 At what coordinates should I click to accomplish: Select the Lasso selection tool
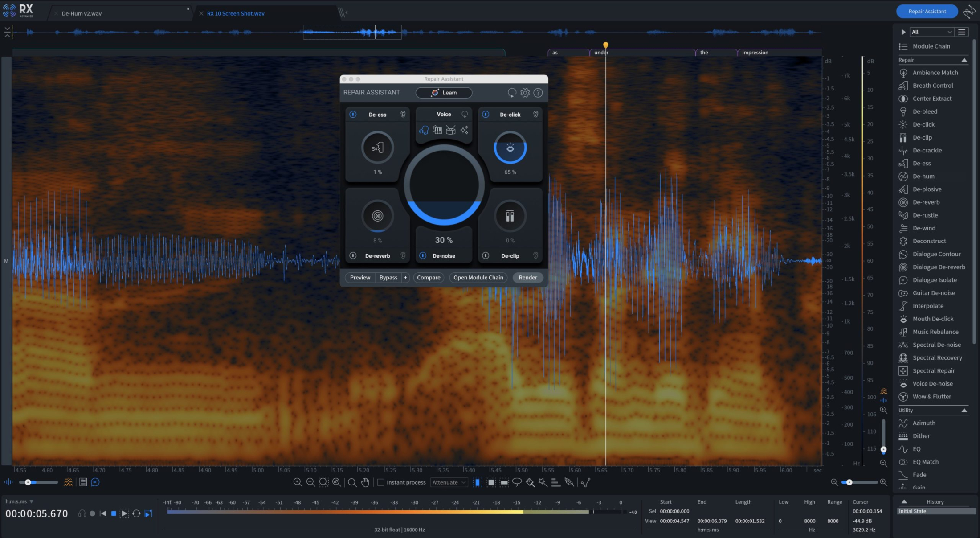click(517, 482)
